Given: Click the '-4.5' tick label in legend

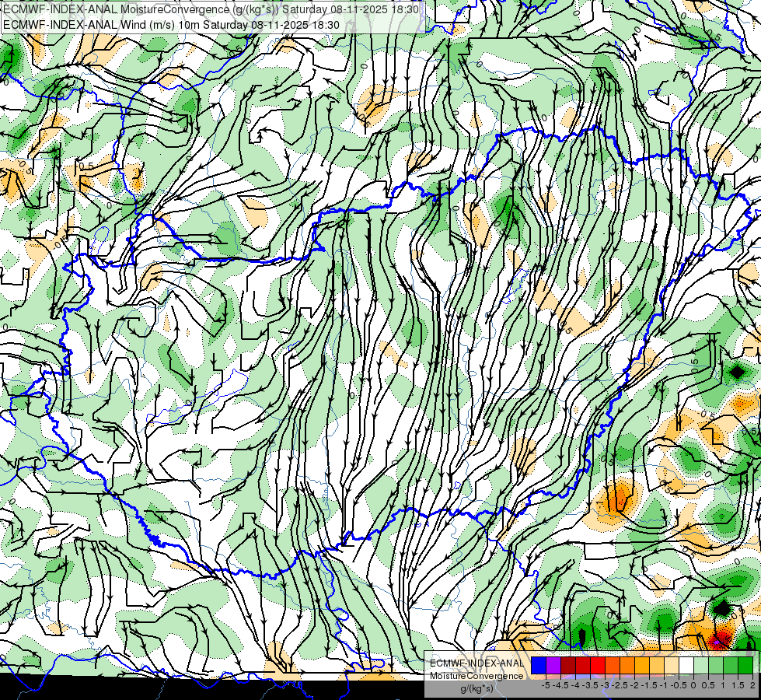Looking at the screenshot, I should (x=560, y=685).
